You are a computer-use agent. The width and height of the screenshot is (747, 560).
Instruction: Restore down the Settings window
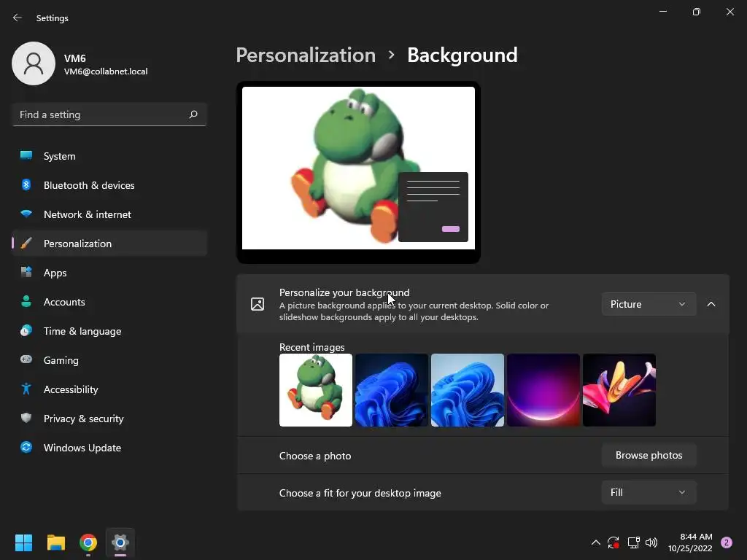tap(697, 12)
